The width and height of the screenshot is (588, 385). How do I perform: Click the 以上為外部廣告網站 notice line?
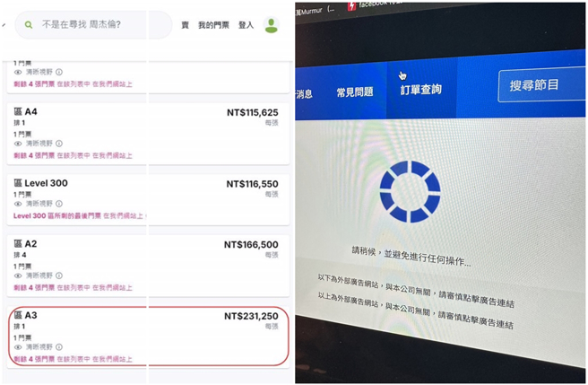point(416,311)
